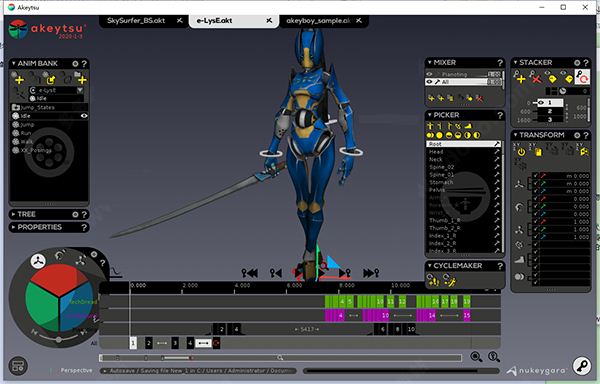Click the STACKER add layer plus icon
This screenshot has width=600, height=384.
pyautogui.click(x=521, y=79)
